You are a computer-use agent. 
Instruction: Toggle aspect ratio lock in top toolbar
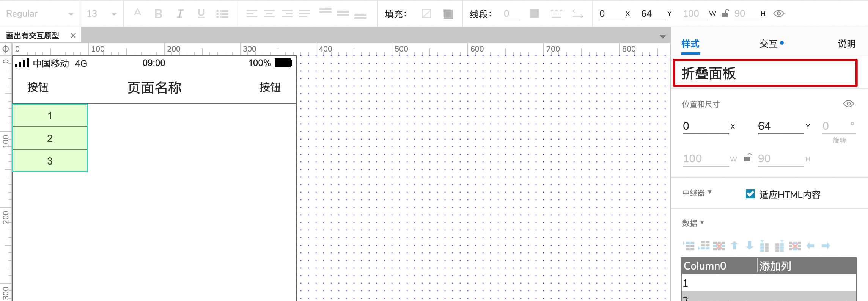[725, 14]
